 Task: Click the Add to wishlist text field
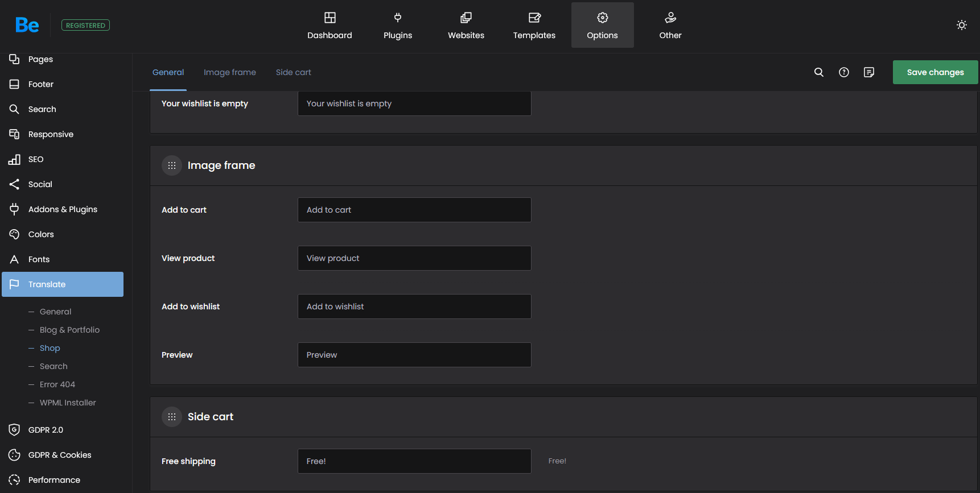[414, 306]
